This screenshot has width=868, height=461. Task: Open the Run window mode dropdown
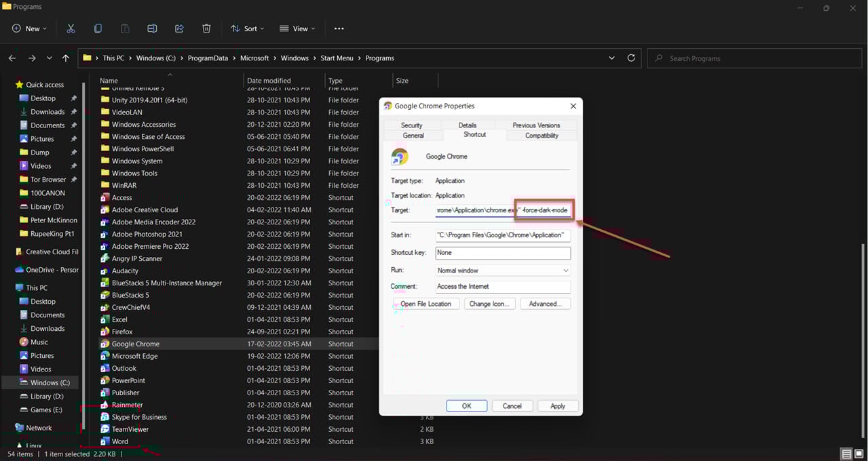pos(503,270)
